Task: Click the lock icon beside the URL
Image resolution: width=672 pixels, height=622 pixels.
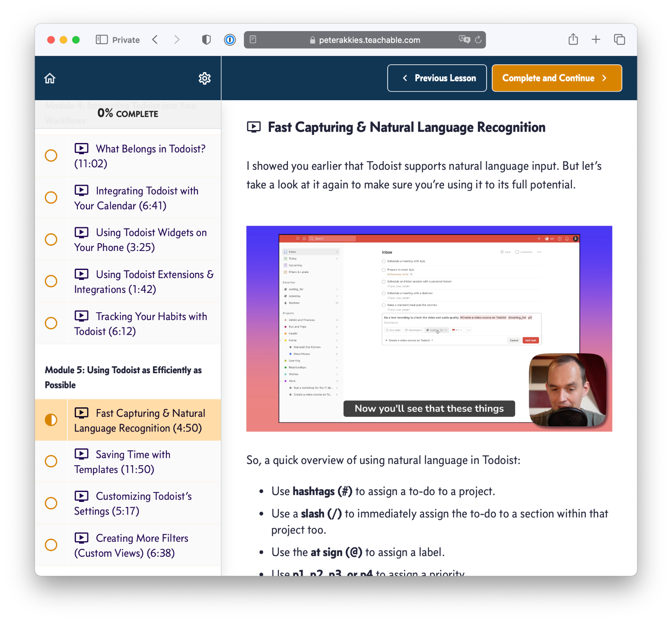Action: point(312,40)
